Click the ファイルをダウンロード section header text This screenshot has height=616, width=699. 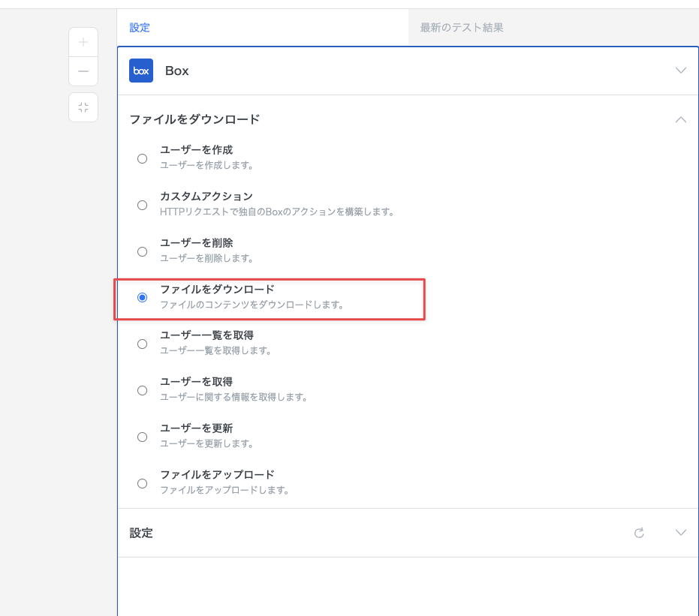(x=194, y=119)
